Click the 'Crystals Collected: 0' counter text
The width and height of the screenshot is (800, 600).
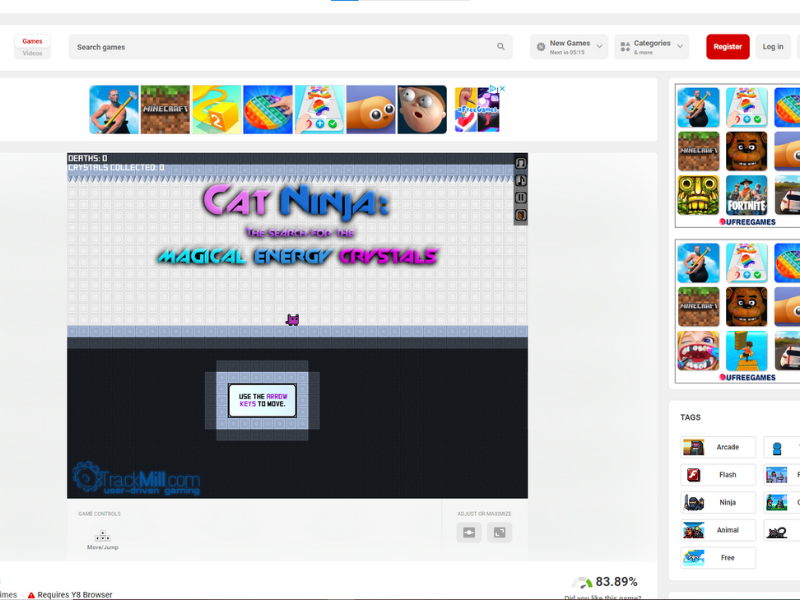(x=116, y=167)
